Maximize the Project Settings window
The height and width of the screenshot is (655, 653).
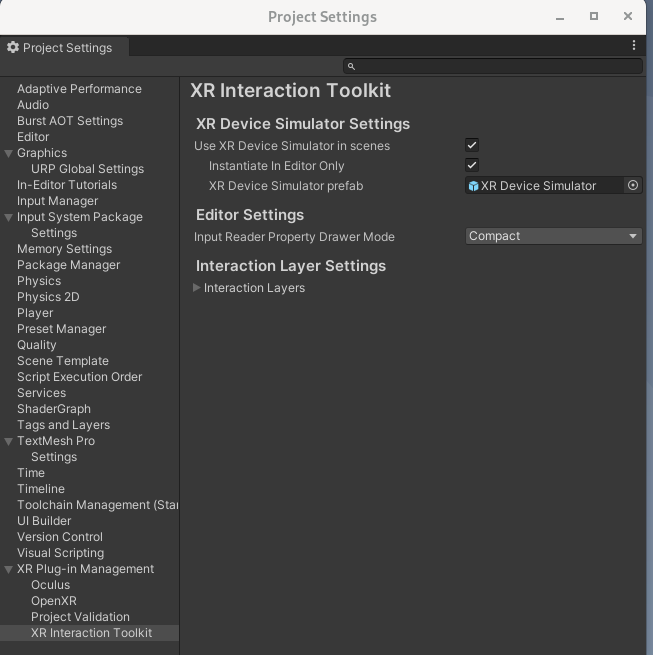click(x=593, y=16)
